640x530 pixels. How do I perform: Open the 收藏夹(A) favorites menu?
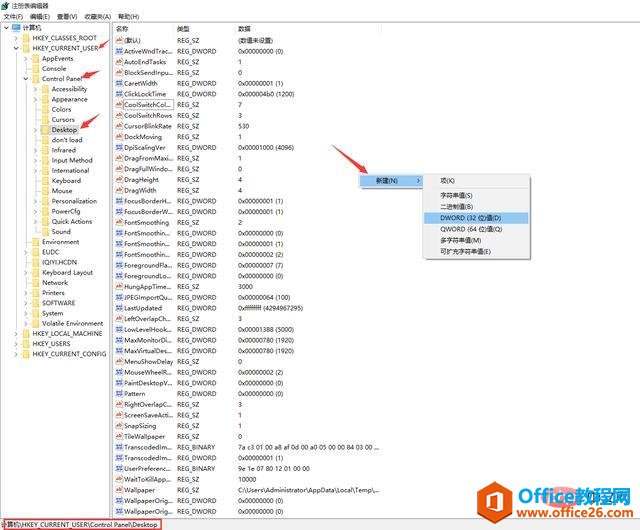pyautogui.click(x=98, y=17)
